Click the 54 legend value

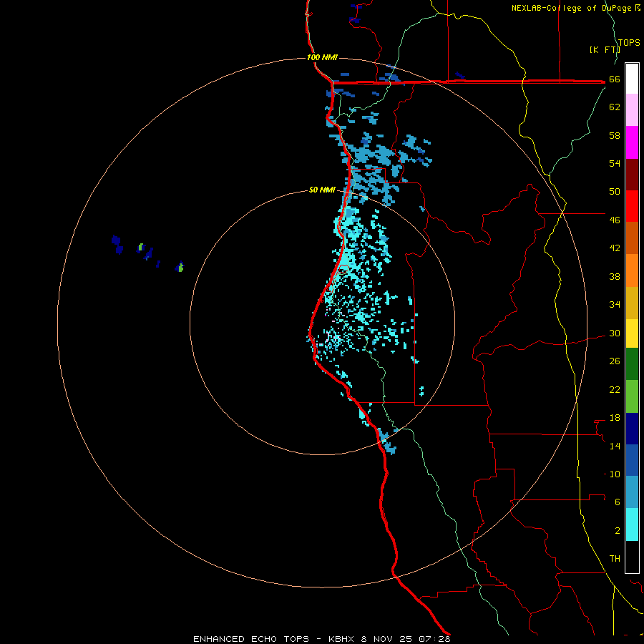[615, 163]
